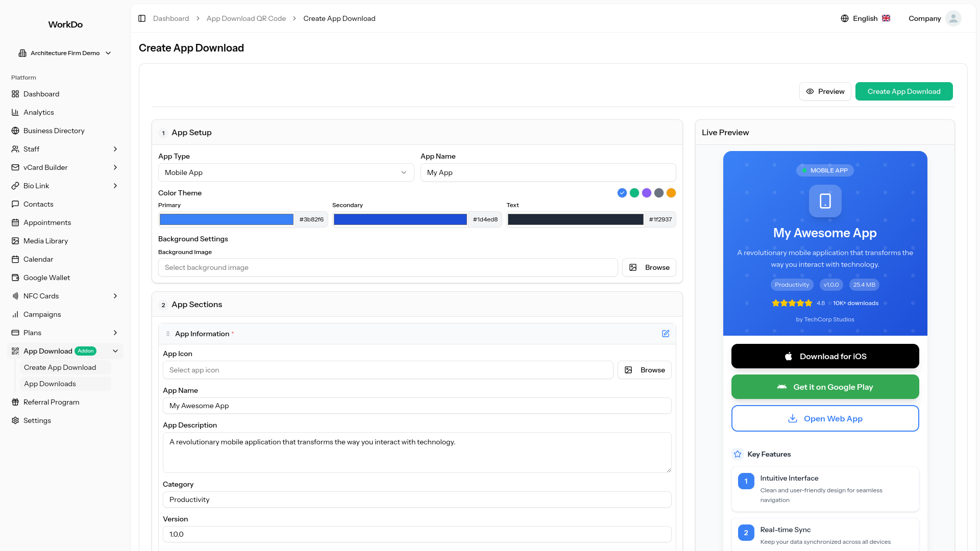
Task: Click the Google Wallet sidebar icon
Action: pos(15,278)
